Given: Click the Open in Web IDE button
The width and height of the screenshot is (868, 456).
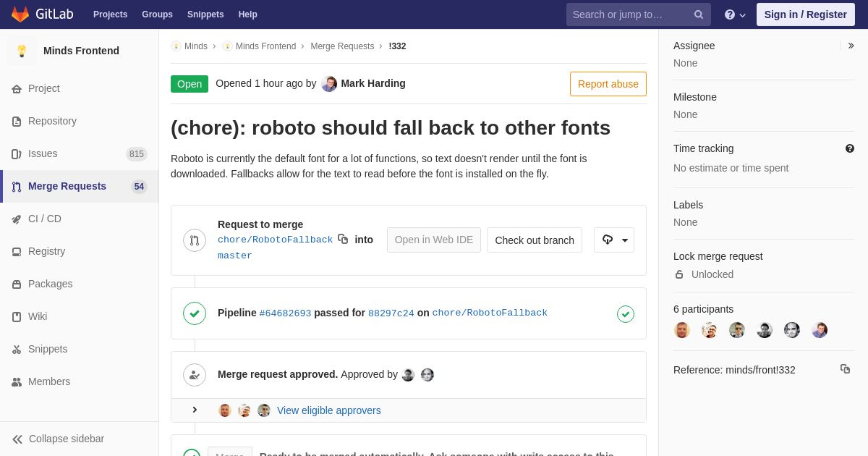Looking at the screenshot, I should click(x=434, y=240).
